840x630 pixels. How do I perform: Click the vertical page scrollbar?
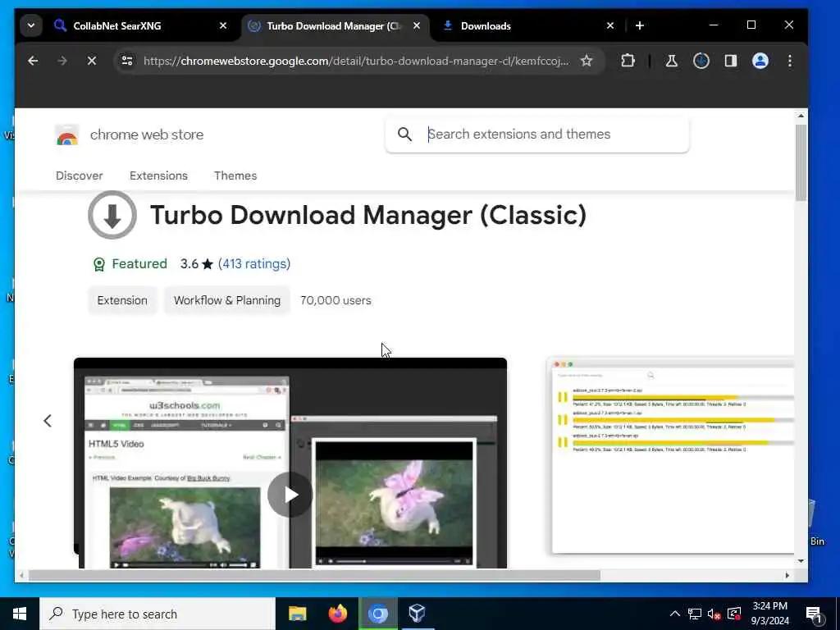point(801,163)
